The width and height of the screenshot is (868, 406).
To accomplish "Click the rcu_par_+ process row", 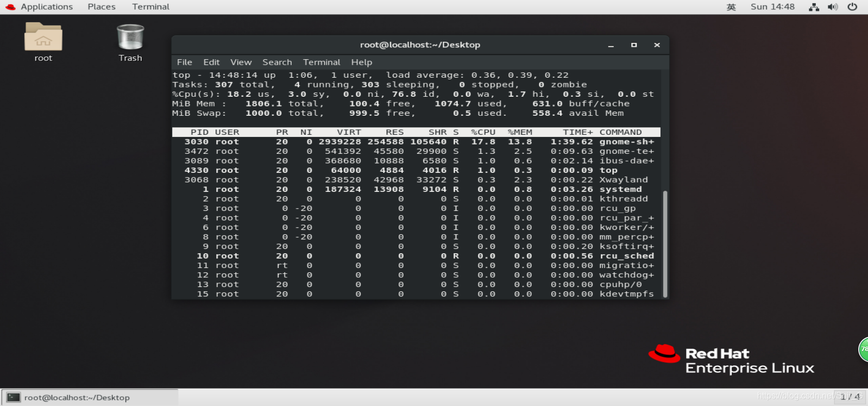I will [x=416, y=218].
